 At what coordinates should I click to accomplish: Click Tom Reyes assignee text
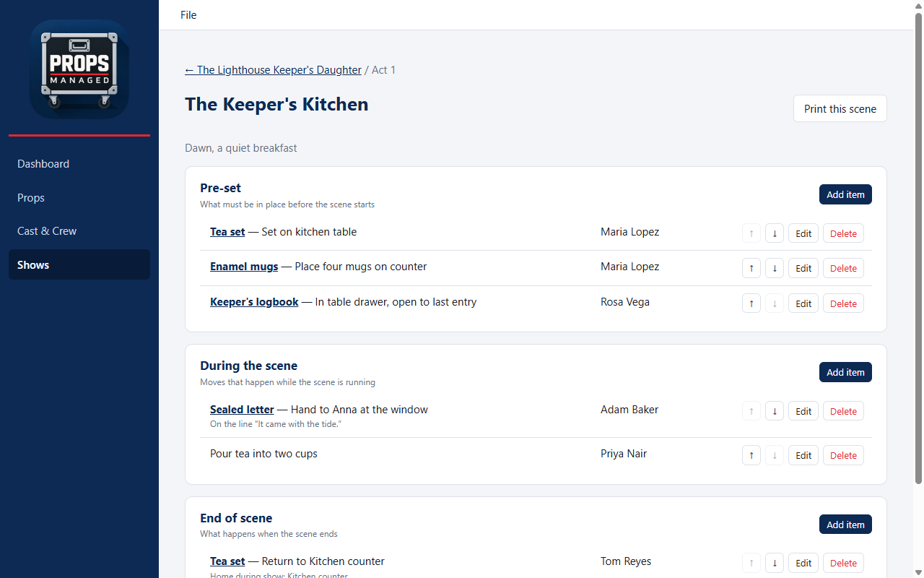pyautogui.click(x=626, y=561)
